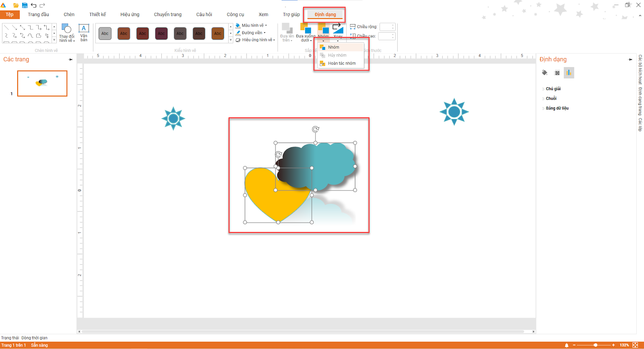
Task: Switch to Trạng thái bottom tab
Action: (10, 338)
